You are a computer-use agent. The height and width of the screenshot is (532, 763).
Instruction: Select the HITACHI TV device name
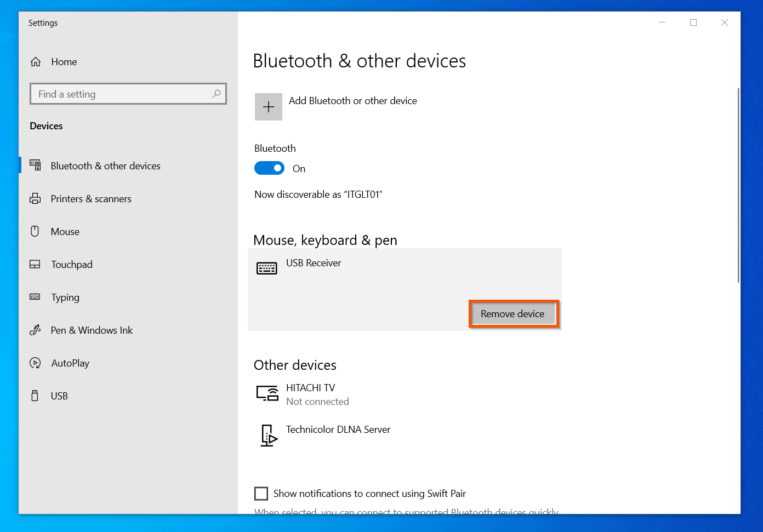pyautogui.click(x=311, y=388)
